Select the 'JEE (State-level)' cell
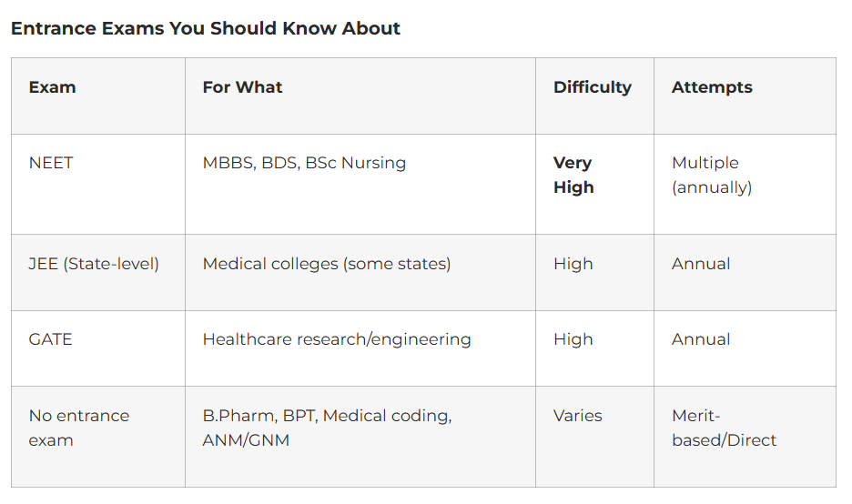852x504 pixels. (94, 264)
